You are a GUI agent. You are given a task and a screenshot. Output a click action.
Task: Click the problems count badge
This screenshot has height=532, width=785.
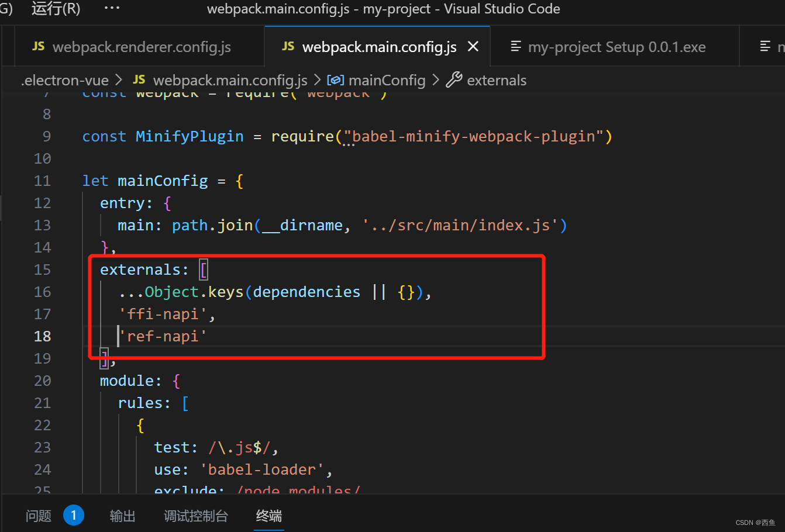(x=74, y=515)
